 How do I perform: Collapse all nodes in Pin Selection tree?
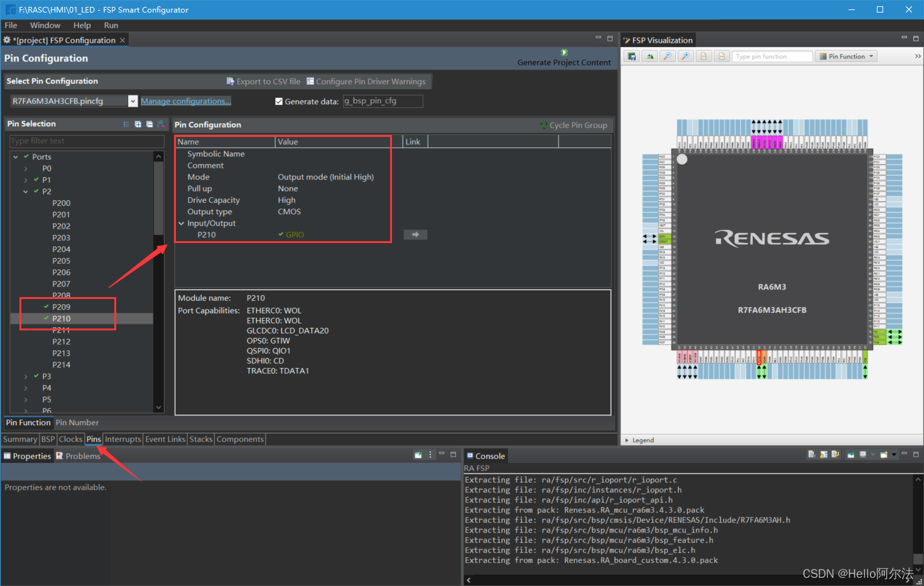(149, 124)
